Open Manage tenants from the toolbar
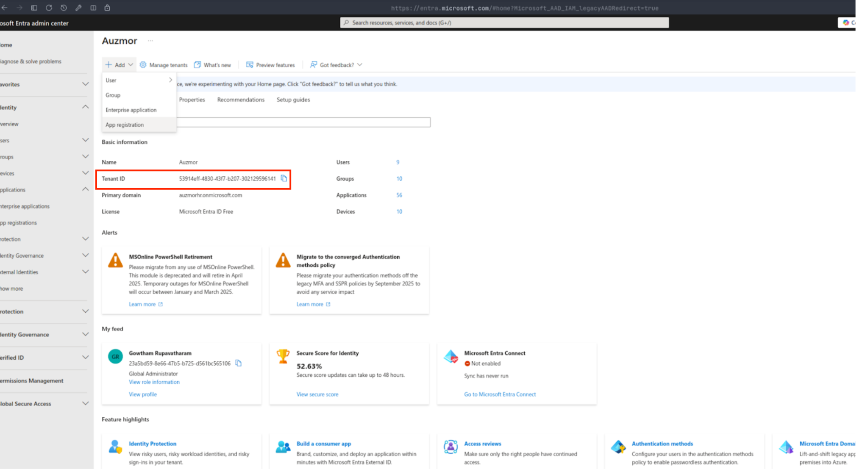This screenshot has height=472, width=868. [x=164, y=65]
